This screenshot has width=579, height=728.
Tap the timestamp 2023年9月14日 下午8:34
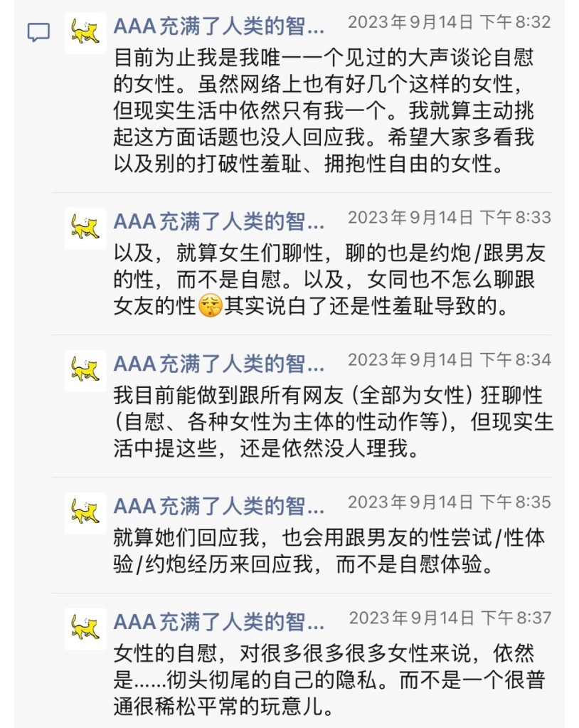pyautogui.click(x=449, y=359)
